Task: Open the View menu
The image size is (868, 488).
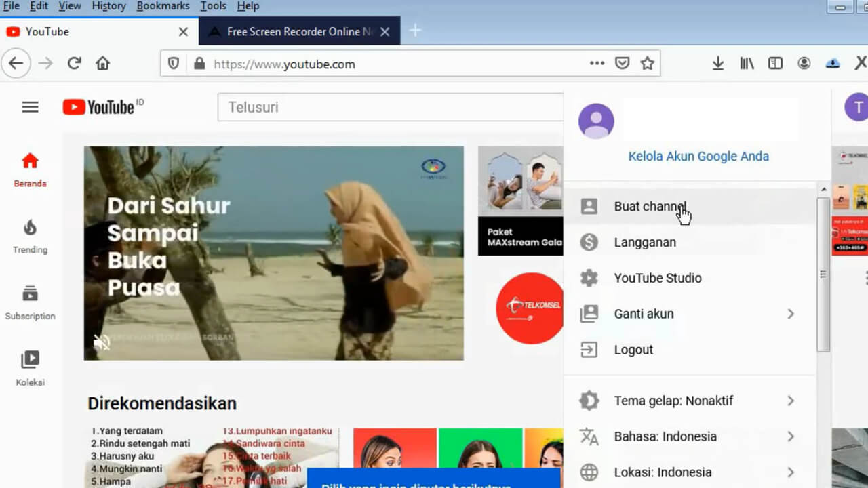Action: [70, 6]
